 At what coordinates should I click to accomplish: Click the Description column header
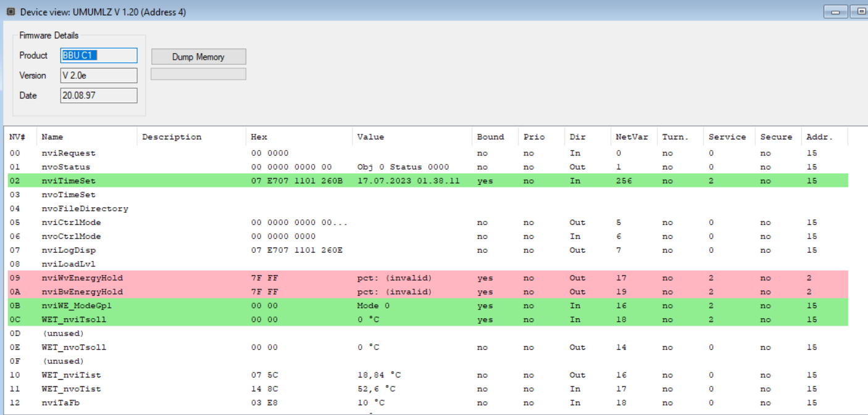click(x=191, y=137)
